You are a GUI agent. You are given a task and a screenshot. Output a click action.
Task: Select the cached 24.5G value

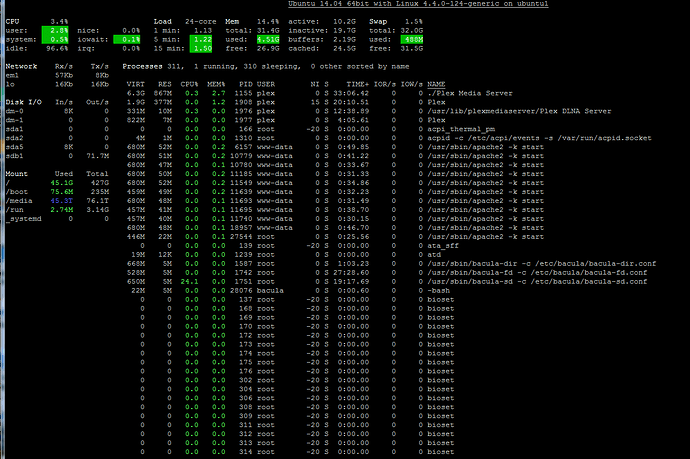pos(344,48)
